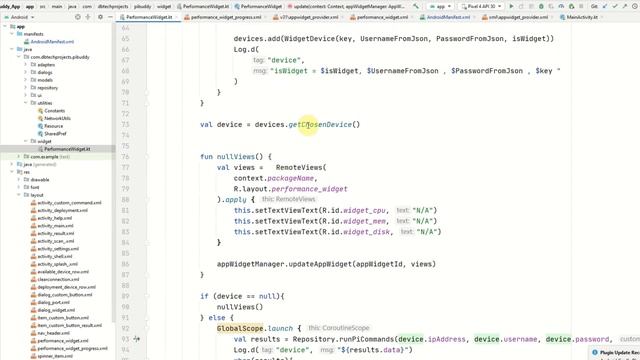Viewport: 640px width, 360px height.
Task: Expand the com.example test package
Action: pos(19,157)
